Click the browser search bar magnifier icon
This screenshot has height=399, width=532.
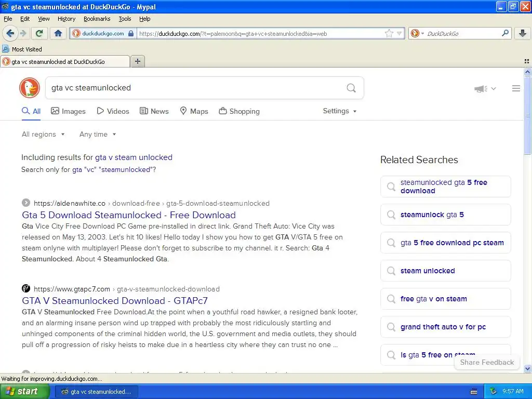pyautogui.click(x=505, y=33)
